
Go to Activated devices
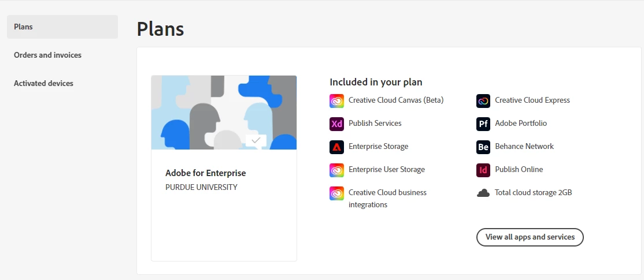coord(43,83)
